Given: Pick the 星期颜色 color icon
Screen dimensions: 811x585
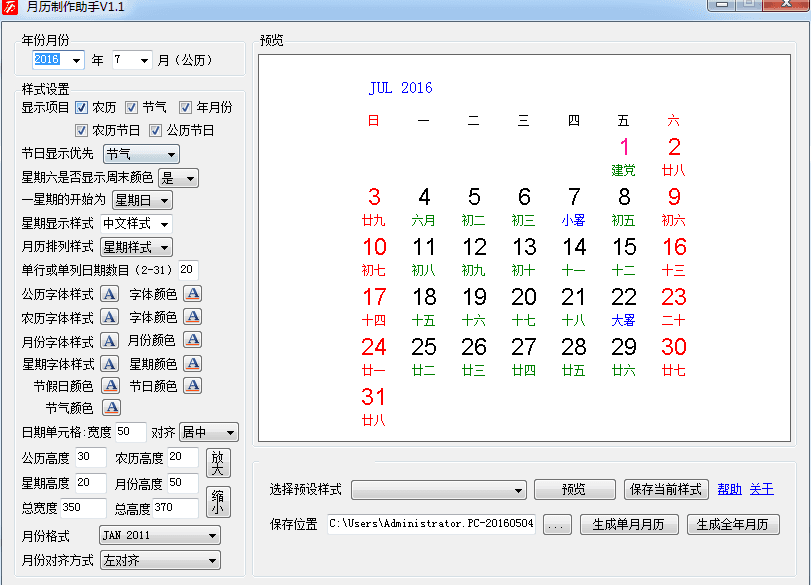Looking at the screenshot, I should click(192, 364).
